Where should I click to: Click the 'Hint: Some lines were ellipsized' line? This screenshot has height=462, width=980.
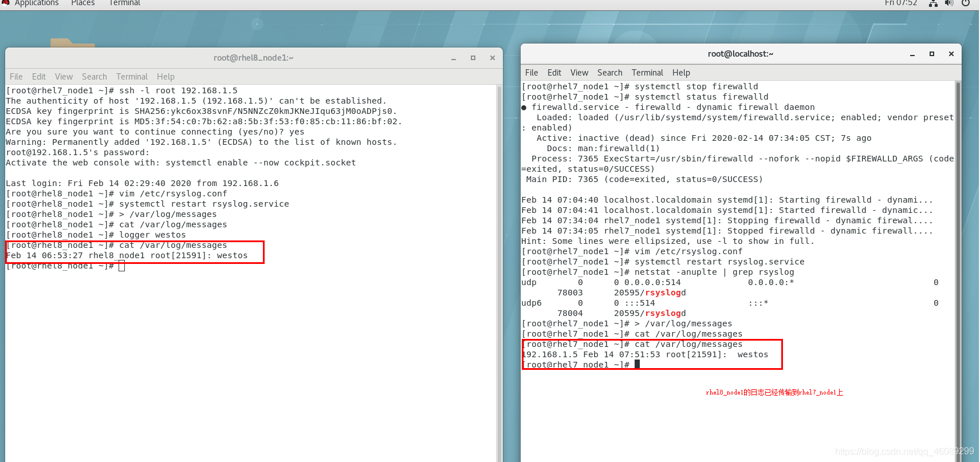(x=668, y=241)
